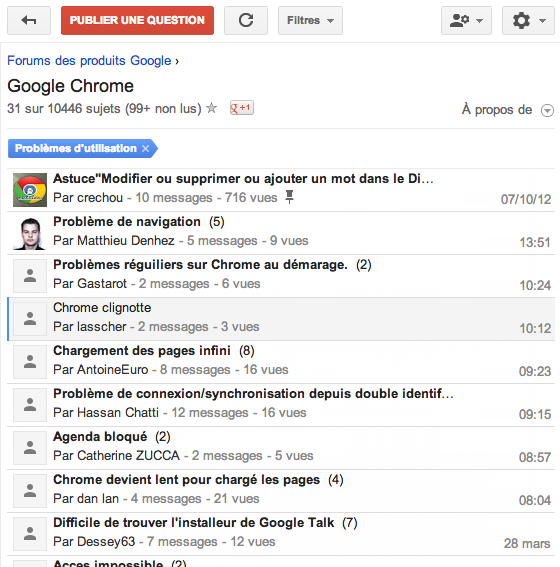Image resolution: width=560 pixels, height=567 pixels.
Task: Open the gear settings dropdown
Action: [528, 20]
